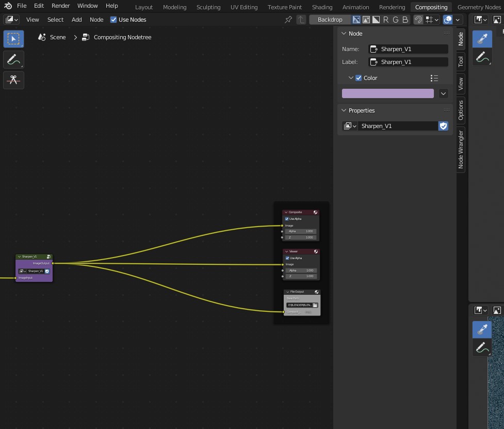Click the Backdrop button
This screenshot has height=429, width=504.
330,20
